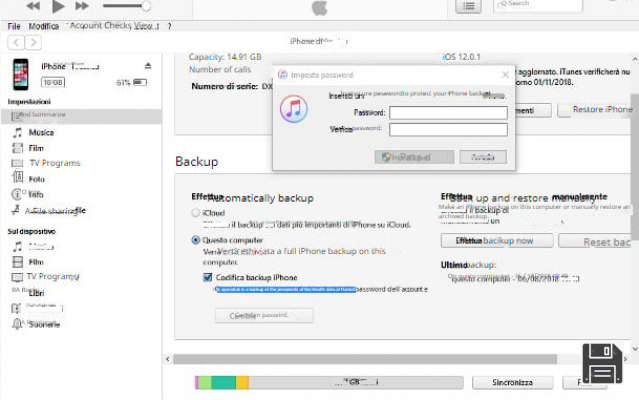This screenshot has width=639, height=400.
Task: Click the Change password button
Action: pos(264,315)
